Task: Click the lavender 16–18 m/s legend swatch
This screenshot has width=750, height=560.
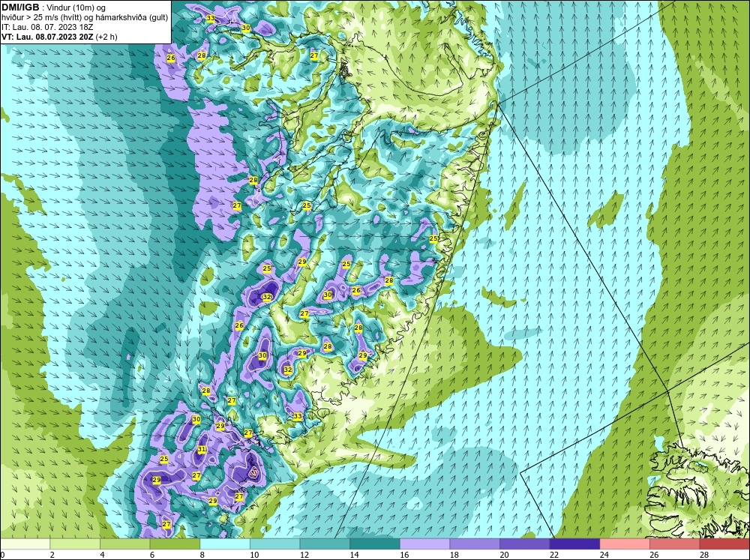Action: coord(424,544)
